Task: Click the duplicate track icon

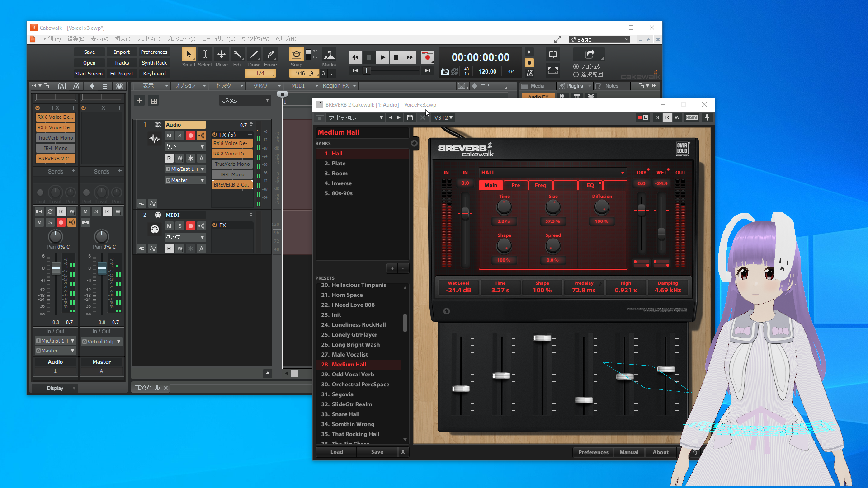Action: click(x=153, y=100)
